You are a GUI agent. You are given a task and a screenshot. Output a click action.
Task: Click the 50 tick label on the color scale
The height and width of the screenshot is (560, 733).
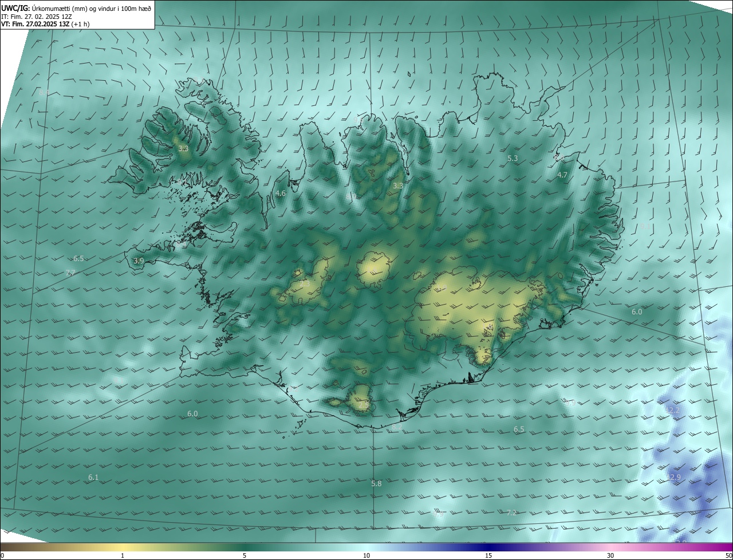(x=728, y=555)
